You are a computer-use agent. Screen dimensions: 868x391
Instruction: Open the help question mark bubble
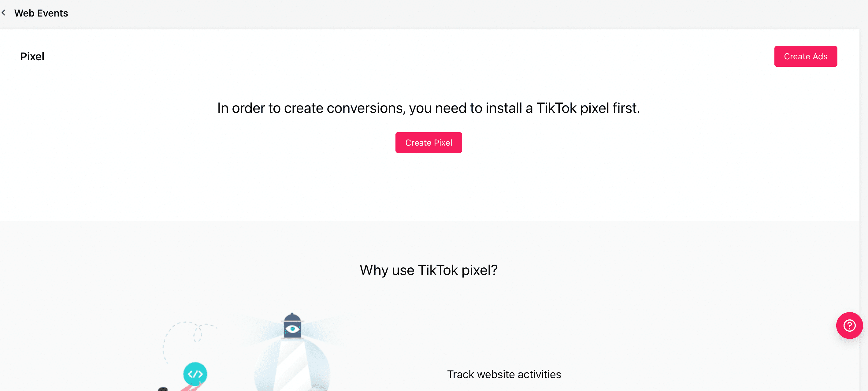tap(849, 326)
